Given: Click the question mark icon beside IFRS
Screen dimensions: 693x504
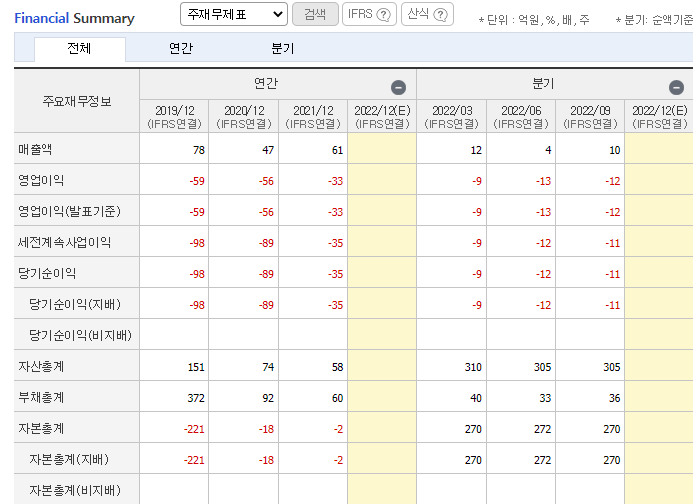Looking at the screenshot, I should coord(383,15).
